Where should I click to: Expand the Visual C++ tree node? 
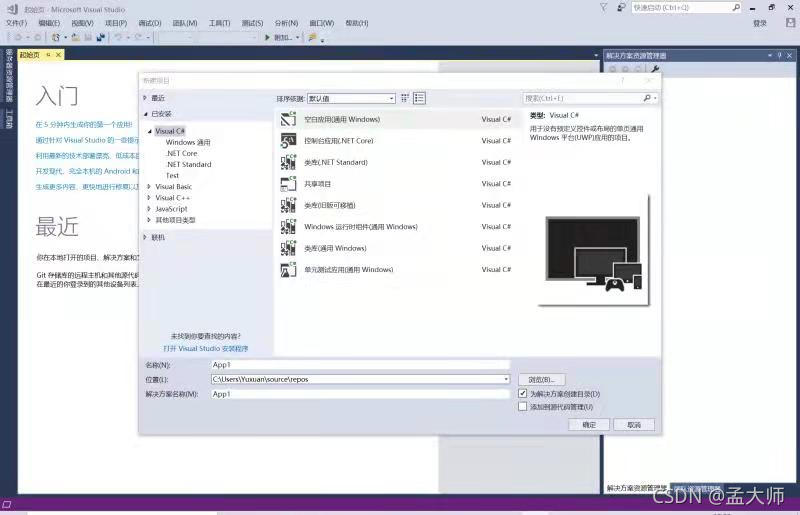pos(149,198)
